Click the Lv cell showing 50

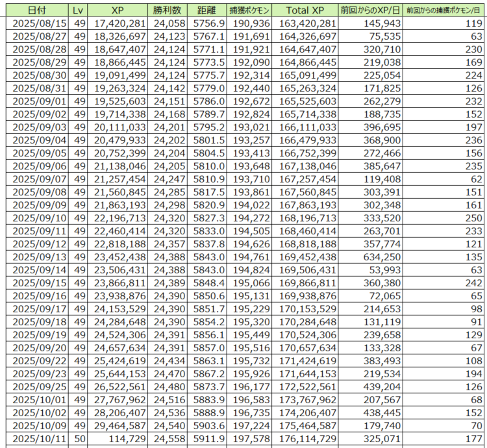click(79, 440)
